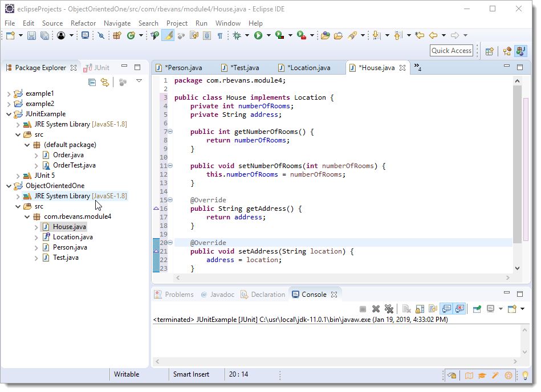
Task: Toggle Show Whitespace Characters pilcrow
Action: 220,35
